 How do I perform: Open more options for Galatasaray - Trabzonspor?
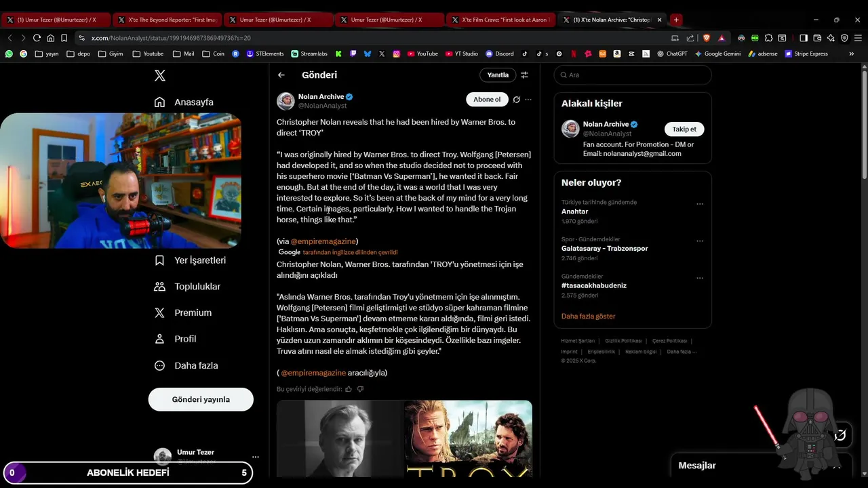(x=700, y=241)
